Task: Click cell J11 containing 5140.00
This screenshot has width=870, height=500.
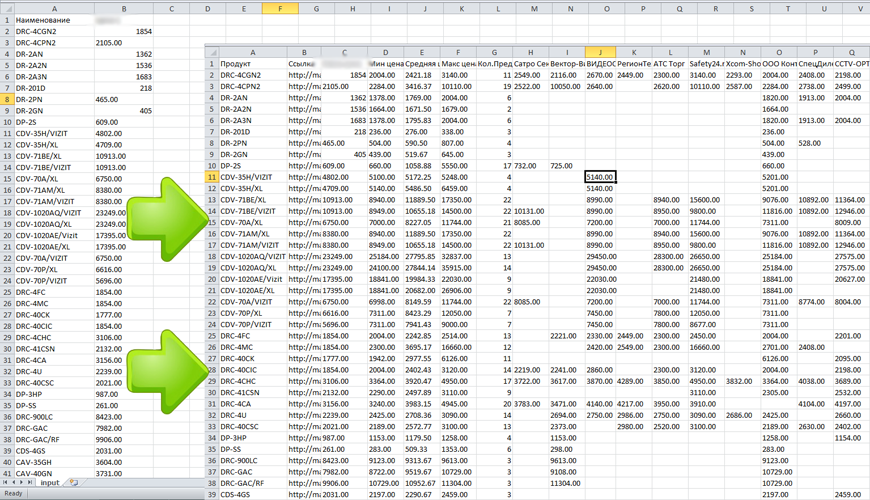Action: coord(600,177)
